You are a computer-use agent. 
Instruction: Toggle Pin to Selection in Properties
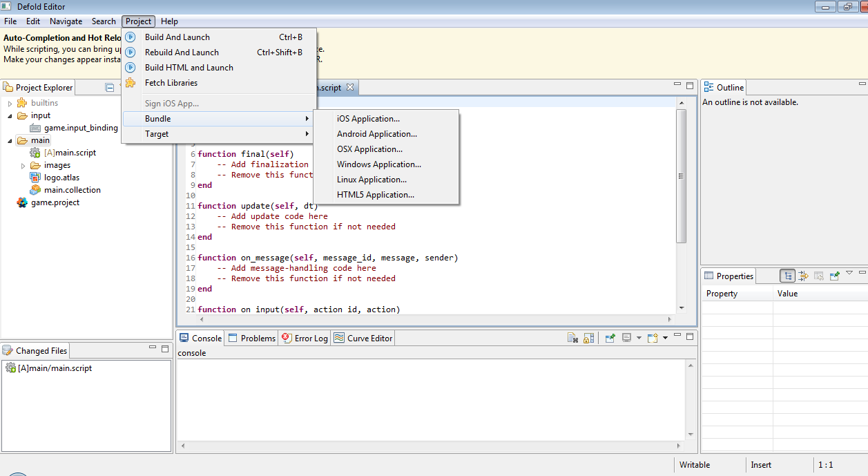point(835,276)
